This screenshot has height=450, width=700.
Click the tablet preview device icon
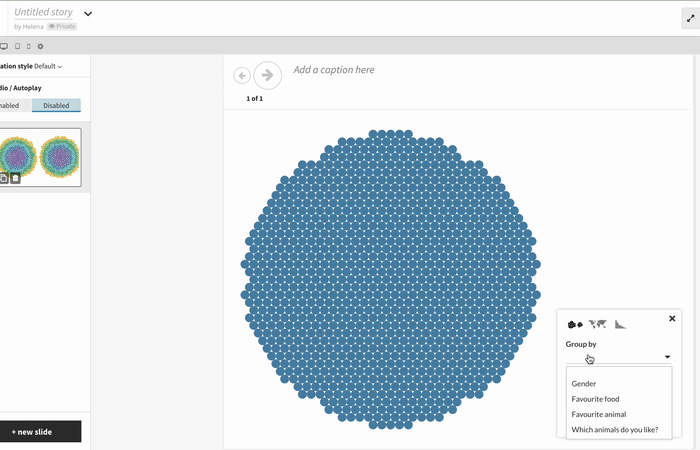point(16,46)
